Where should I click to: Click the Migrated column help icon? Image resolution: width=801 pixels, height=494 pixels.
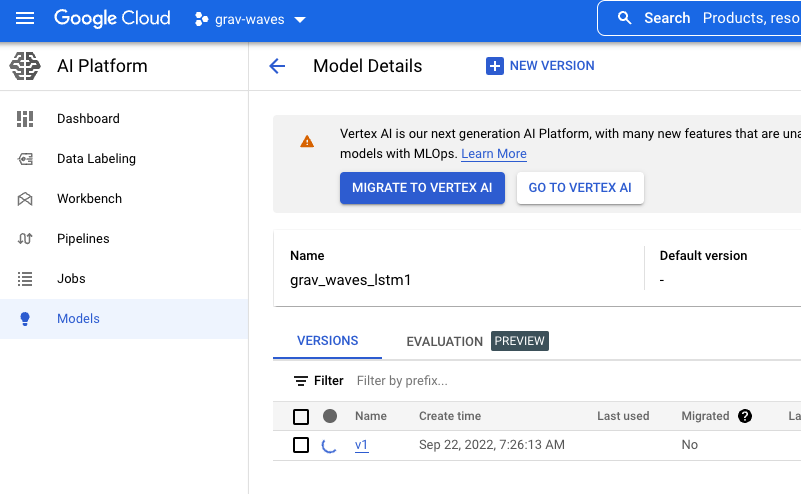(x=745, y=416)
